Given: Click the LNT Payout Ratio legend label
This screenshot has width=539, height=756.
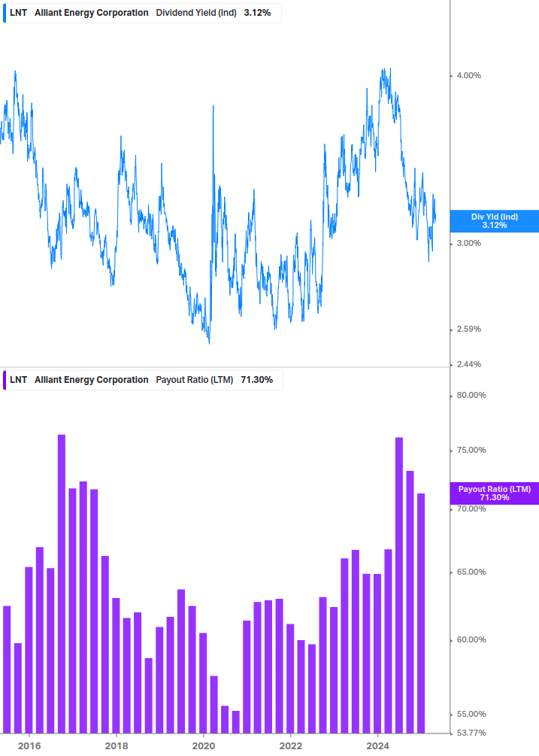Looking at the screenshot, I should (x=143, y=380).
